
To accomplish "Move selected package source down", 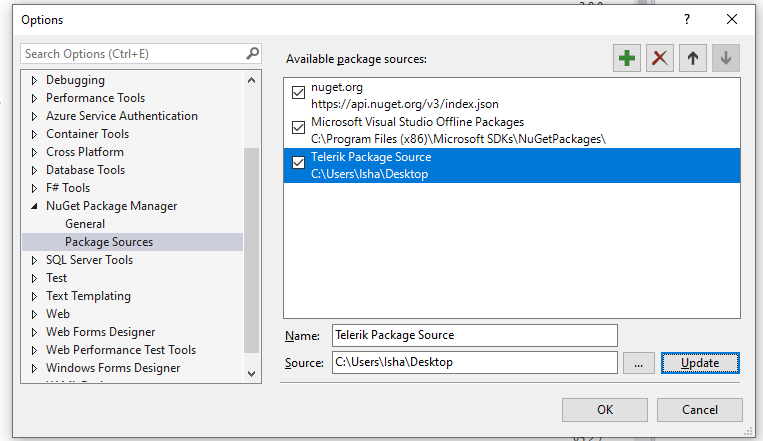I will coord(725,58).
